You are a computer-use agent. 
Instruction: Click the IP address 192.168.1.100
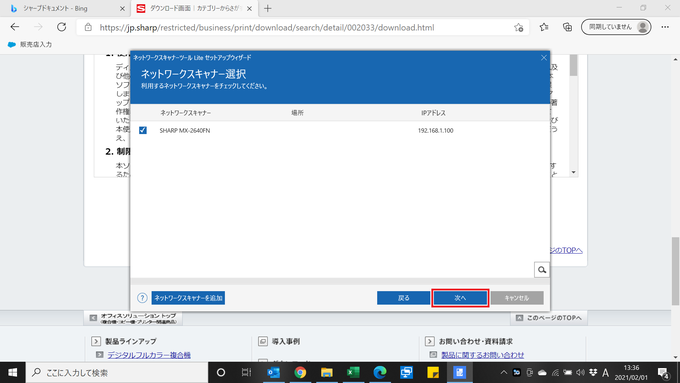click(435, 131)
